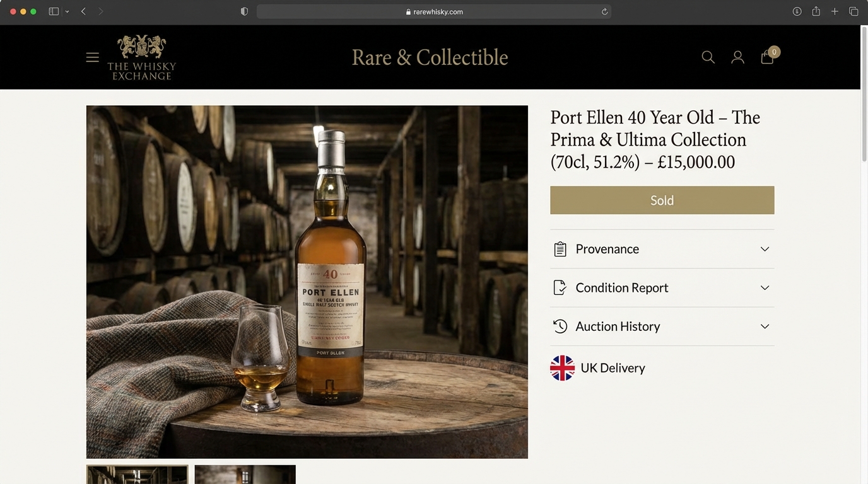Click the UK Delivery flag icon
Screen dimensions: 868x484
pos(561,367)
